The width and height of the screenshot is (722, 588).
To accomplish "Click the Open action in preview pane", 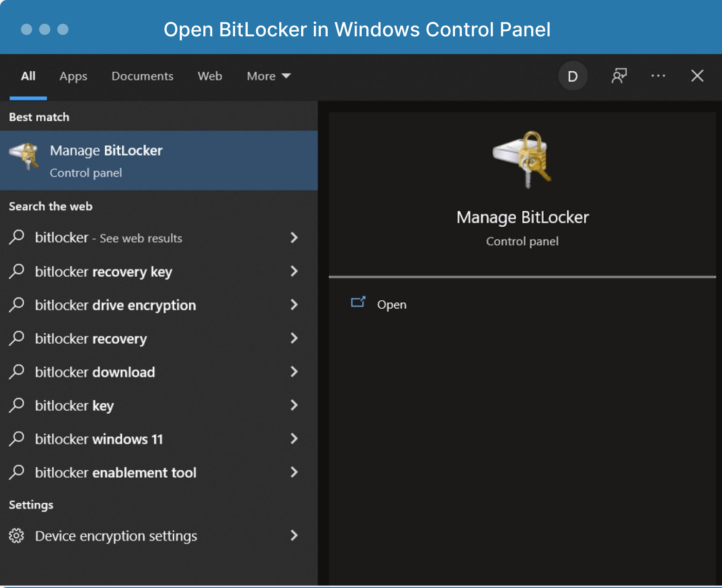I will click(391, 304).
